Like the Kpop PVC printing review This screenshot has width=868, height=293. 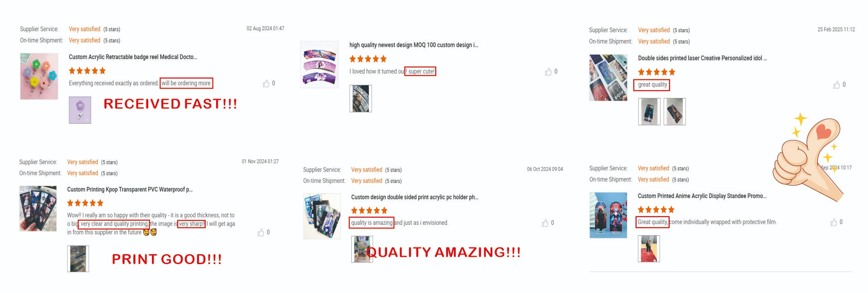(x=261, y=233)
